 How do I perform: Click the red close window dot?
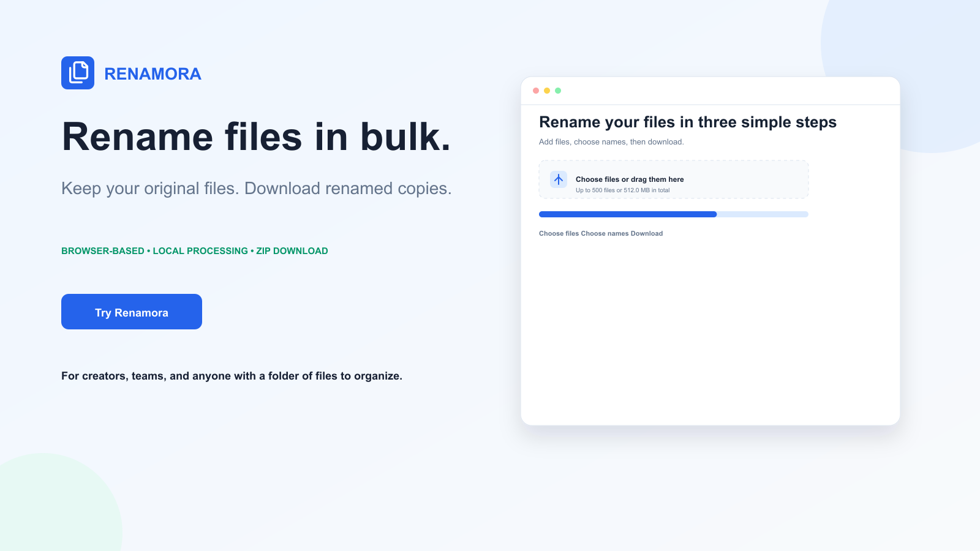pyautogui.click(x=536, y=91)
